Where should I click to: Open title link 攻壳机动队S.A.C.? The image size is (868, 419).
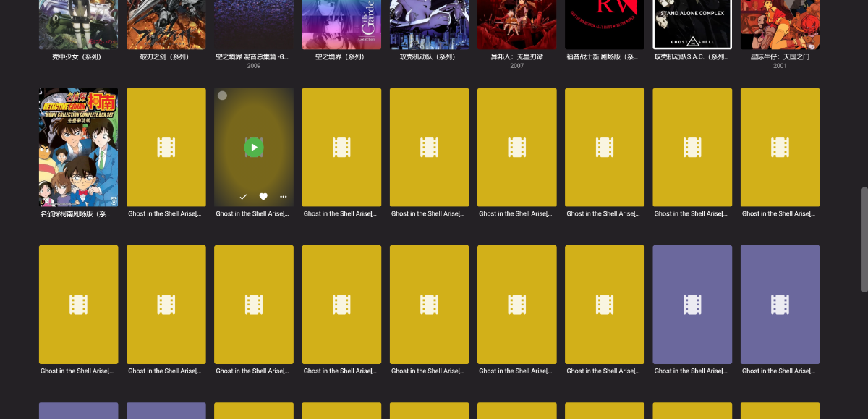[x=692, y=56]
